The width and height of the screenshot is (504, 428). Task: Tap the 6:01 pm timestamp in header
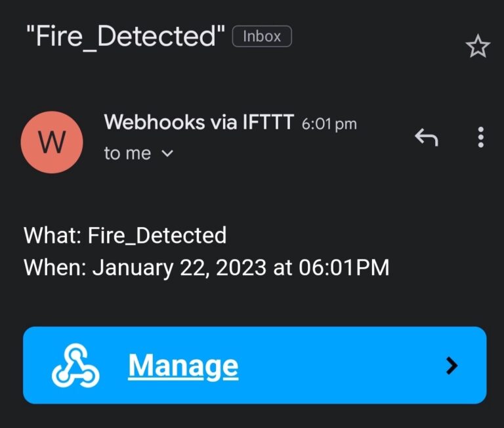329,123
